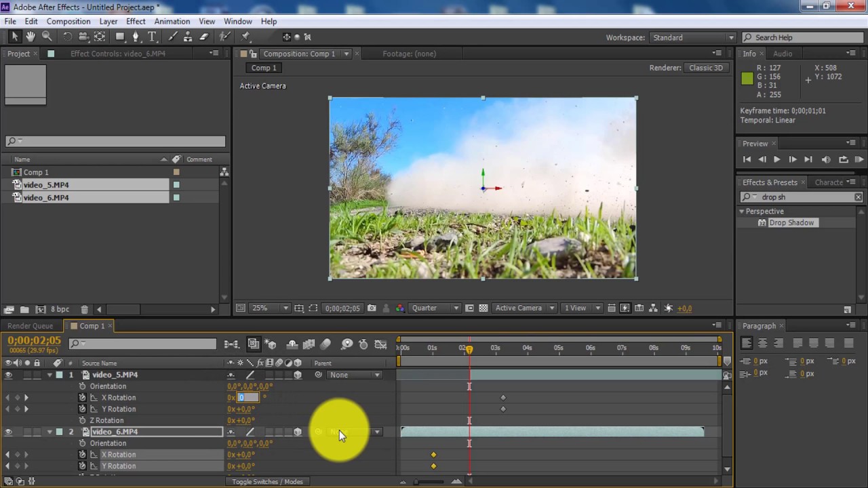Click the current-time indicator marker in timeline

point(469,349)
